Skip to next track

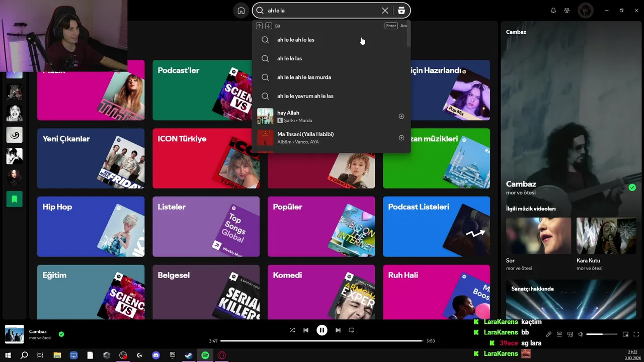338,330
